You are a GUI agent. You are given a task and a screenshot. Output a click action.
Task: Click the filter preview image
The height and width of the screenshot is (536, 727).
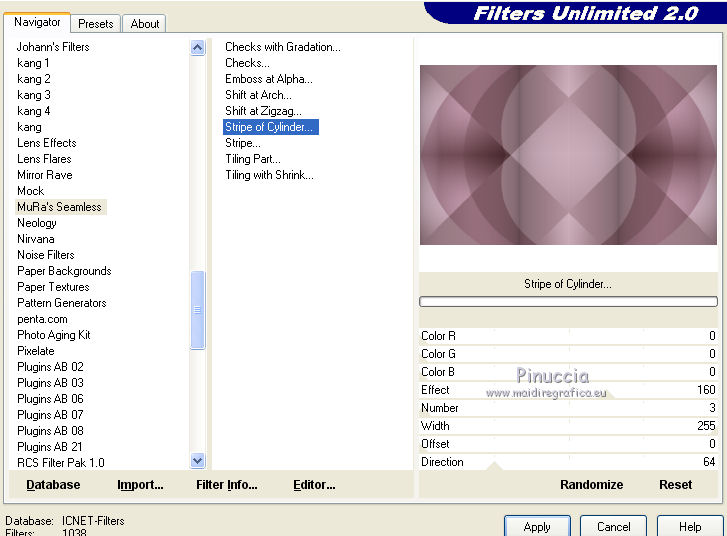coord(568,155)
